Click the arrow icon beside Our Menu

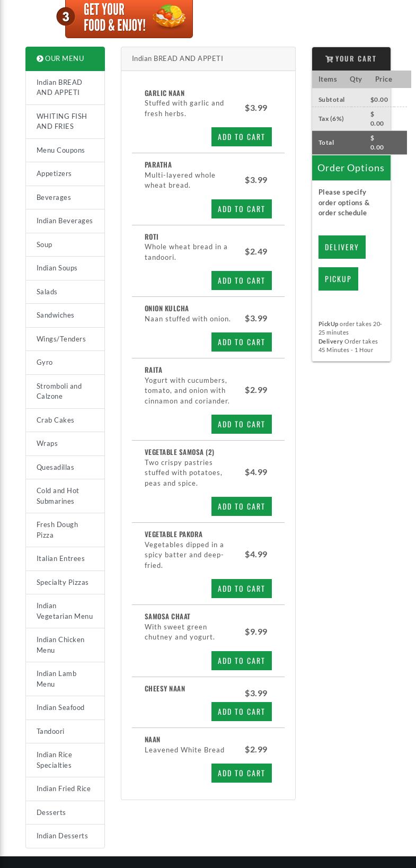coord(40,58)
